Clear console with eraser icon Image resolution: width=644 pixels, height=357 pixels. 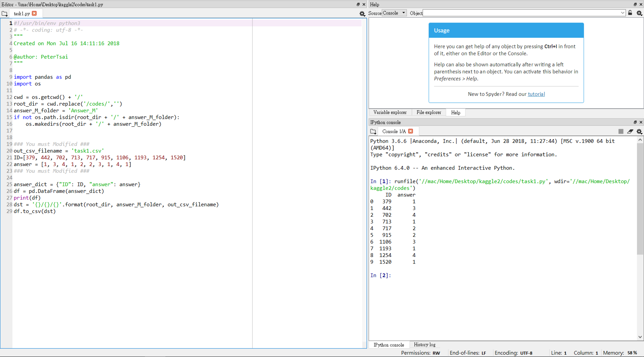[x=630, y=131]
